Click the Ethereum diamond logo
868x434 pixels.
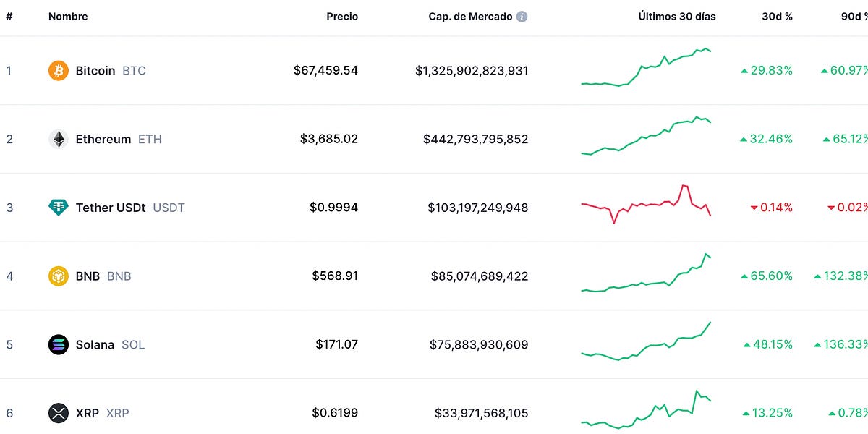58,139
